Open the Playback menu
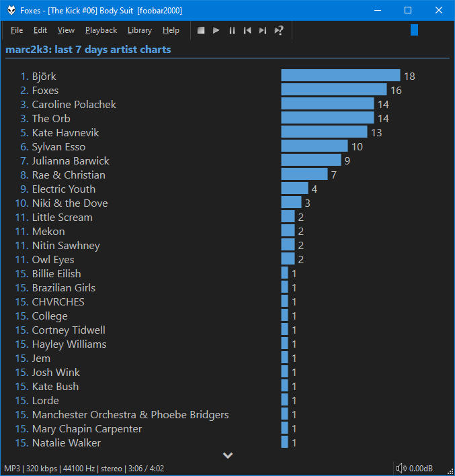This screenshot has height=476, width=455. coord(101,30)
